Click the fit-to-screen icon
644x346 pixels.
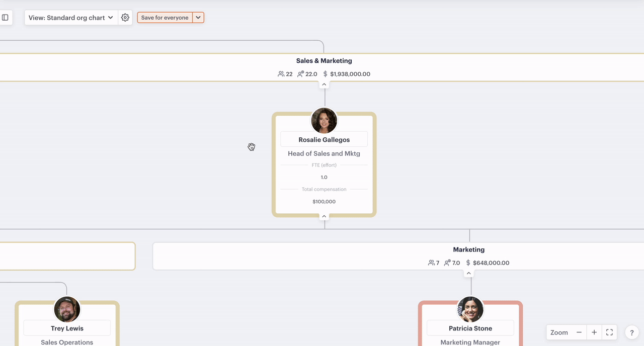(x=609, y=332)
